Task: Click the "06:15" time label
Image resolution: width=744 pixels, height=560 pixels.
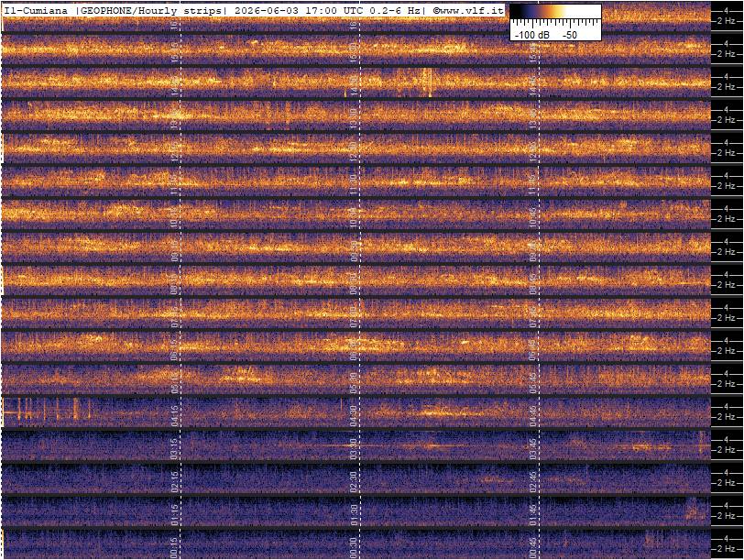Action: pyautogui.click(x=174, y=350)
